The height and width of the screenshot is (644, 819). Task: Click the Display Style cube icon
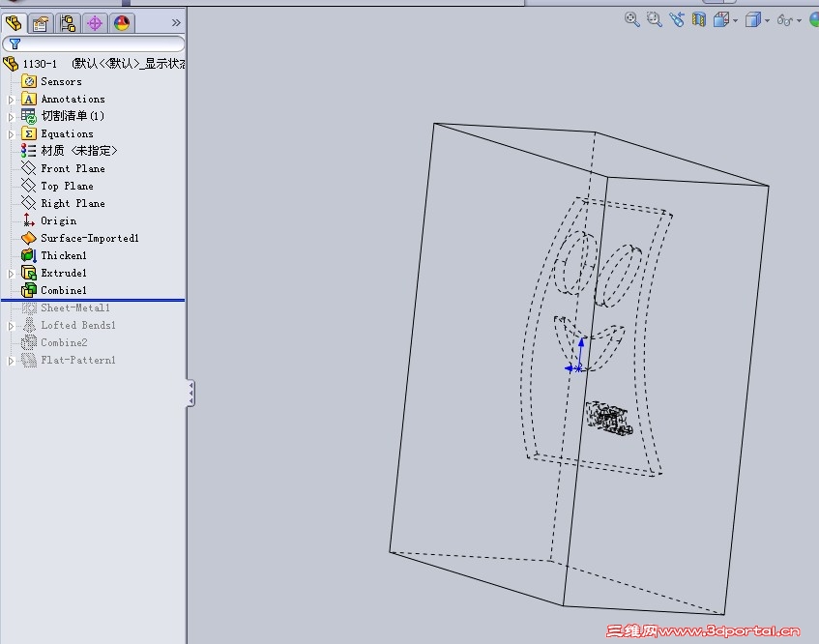pyautogui.click(x=752, y=20)
